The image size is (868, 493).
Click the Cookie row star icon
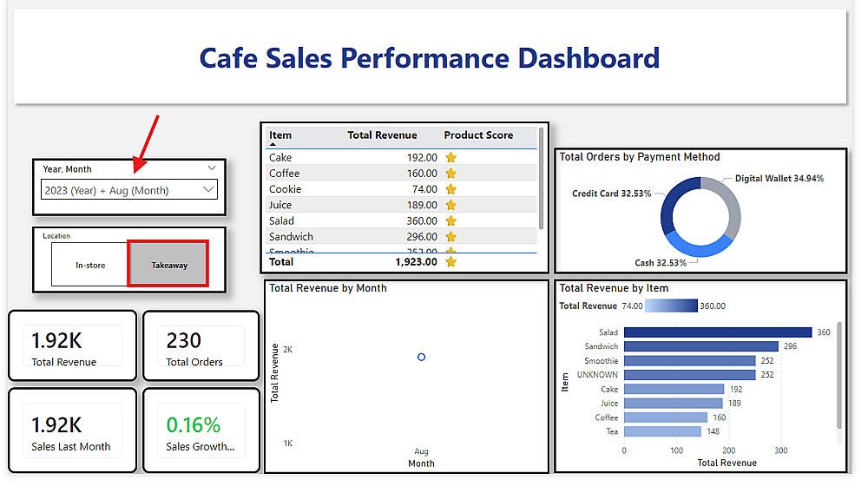coord(451,189)
